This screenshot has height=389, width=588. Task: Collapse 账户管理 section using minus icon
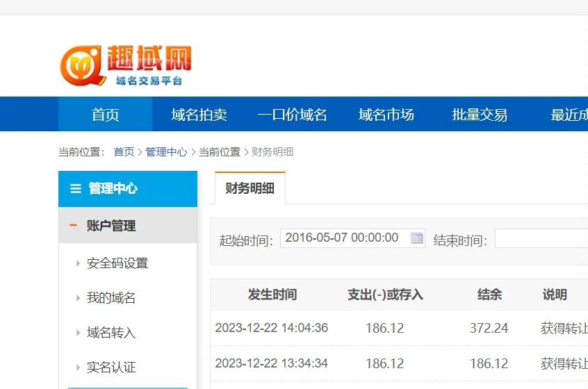tap(74, 225)
